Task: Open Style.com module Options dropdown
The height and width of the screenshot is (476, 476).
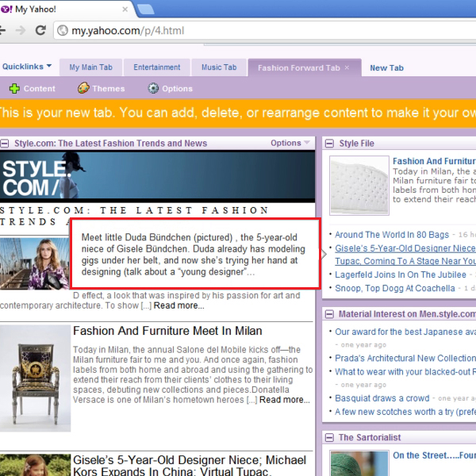Action: (290, 143)
